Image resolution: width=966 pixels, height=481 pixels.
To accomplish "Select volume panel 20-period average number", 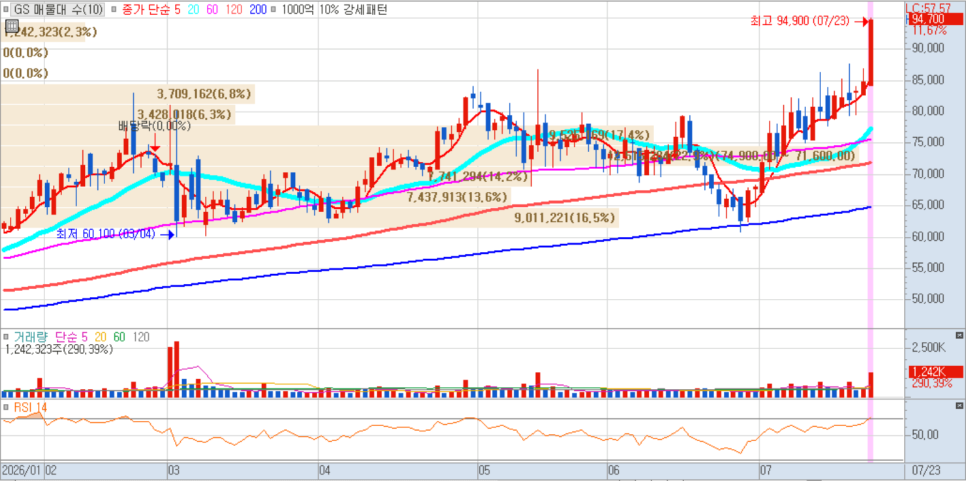I will tap(100, 337).
